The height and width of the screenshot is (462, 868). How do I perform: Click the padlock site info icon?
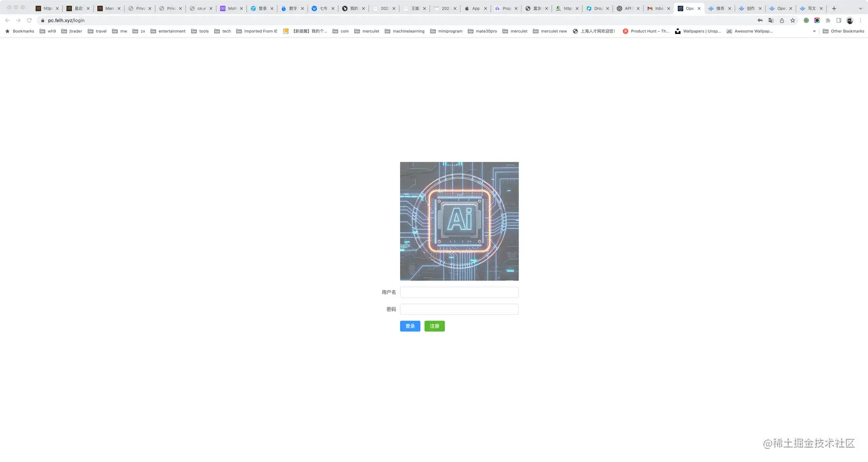pos(42,20)
